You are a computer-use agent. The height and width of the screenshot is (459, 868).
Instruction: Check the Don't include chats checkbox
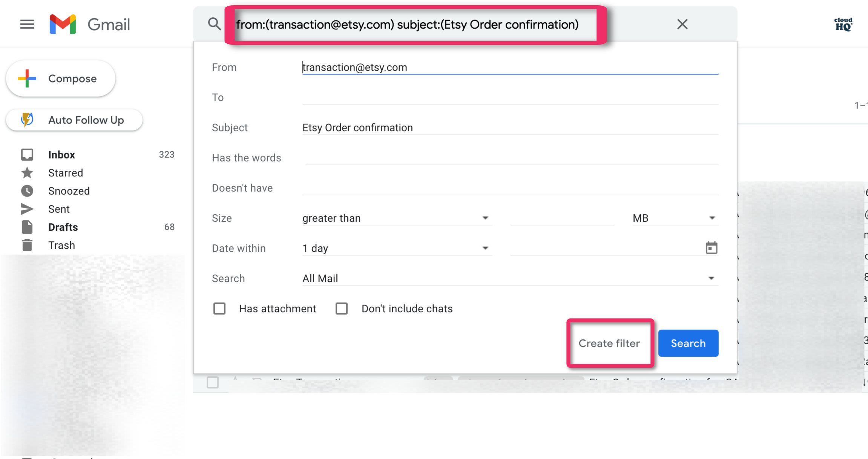click(342, 309)
